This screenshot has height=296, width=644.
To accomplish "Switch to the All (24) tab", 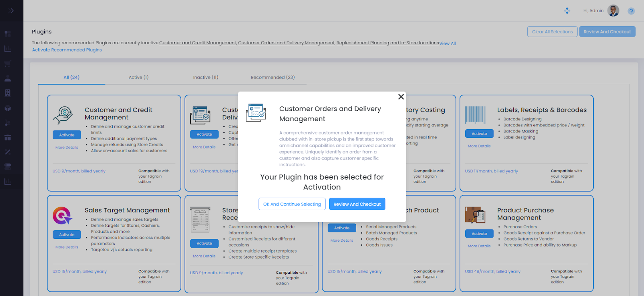I will tap(72, 77).
